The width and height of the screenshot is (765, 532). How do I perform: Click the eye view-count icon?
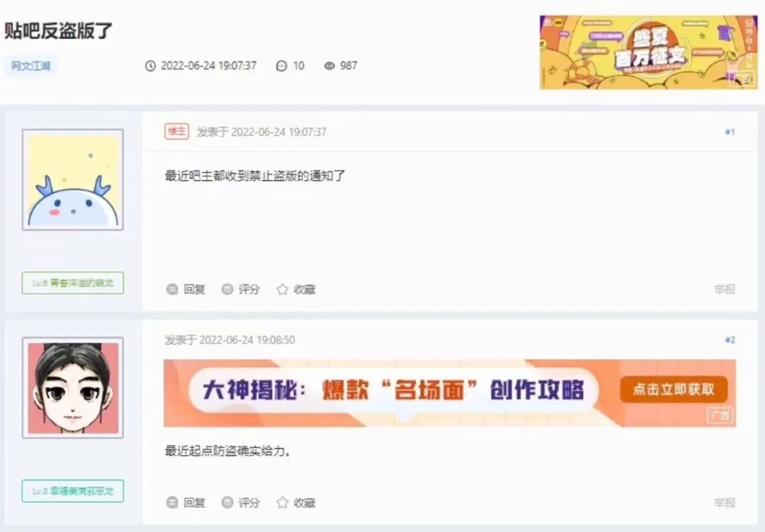pyautogui.click(x=329, y=66)
